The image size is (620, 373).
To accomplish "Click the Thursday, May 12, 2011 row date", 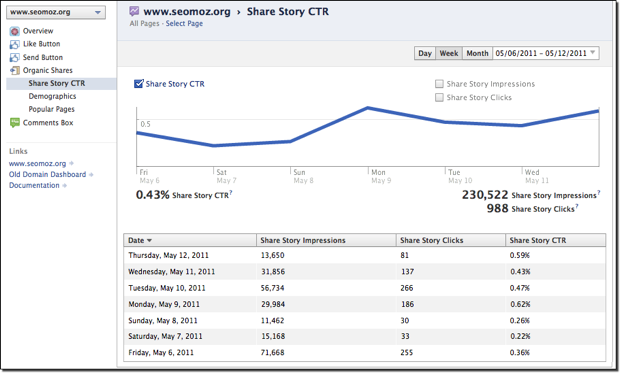I will pos(168,256).
